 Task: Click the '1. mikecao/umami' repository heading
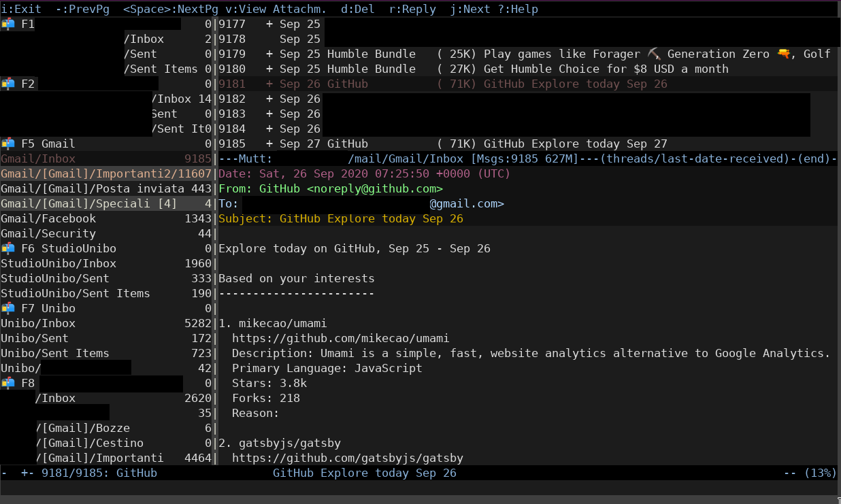273,324
